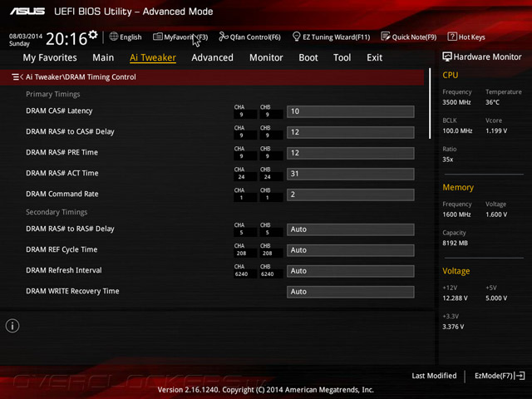Select the DRAM CAS# Latency label
Viewport: 532px width, 399px height.
coord(59,111)
